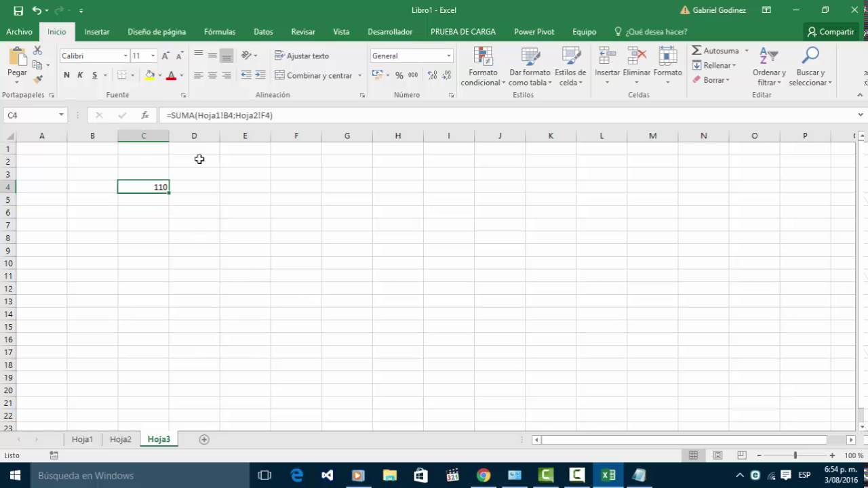Toggle underline S formatting

pos(95,75)
